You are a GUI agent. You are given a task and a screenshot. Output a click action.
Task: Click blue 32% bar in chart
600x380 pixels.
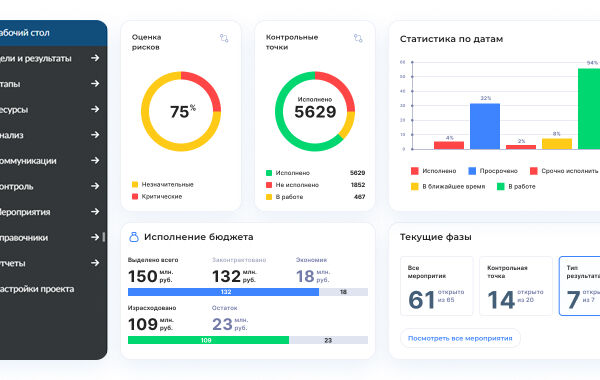pyautogui.click(x=485, y=126)
